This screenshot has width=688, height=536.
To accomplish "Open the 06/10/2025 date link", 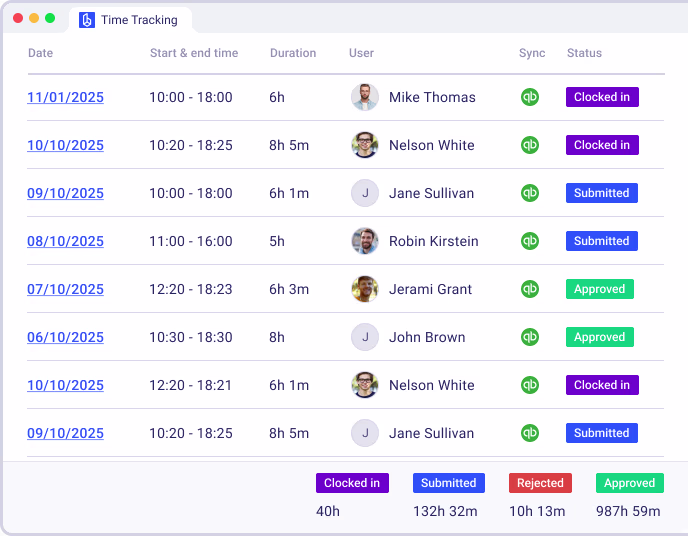I will click(65, 337).
